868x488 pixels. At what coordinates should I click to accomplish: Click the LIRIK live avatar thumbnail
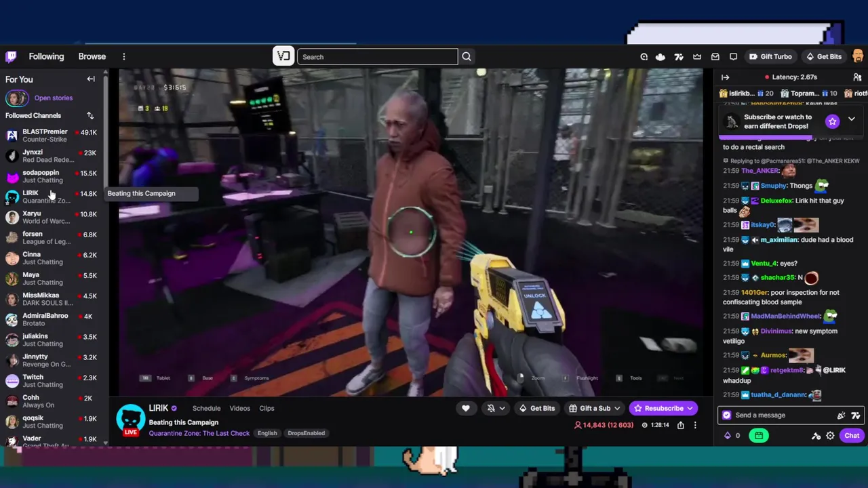pos(131,420)
